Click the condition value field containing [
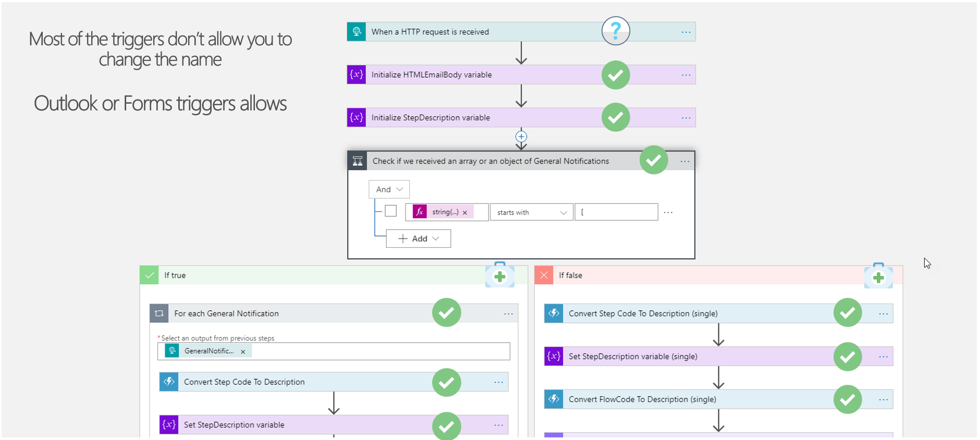Image resolution: width=980 pixels, height=440 pixels. click(x=616, y=212)
